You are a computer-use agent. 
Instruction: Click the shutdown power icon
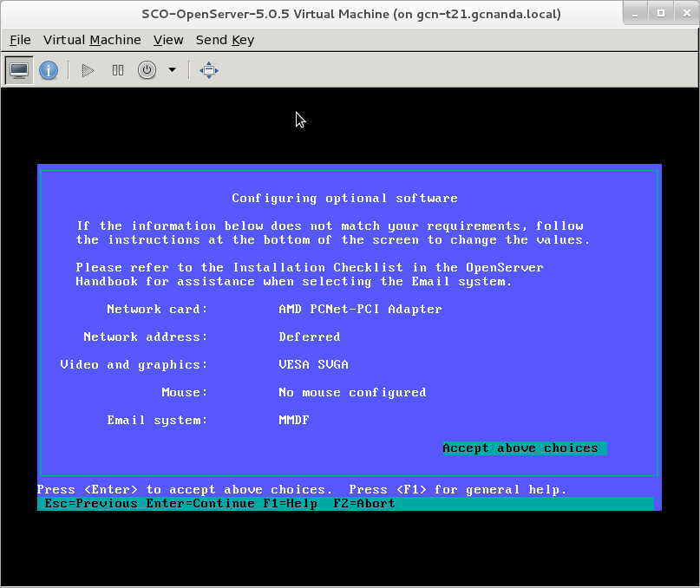coord(147,70)
